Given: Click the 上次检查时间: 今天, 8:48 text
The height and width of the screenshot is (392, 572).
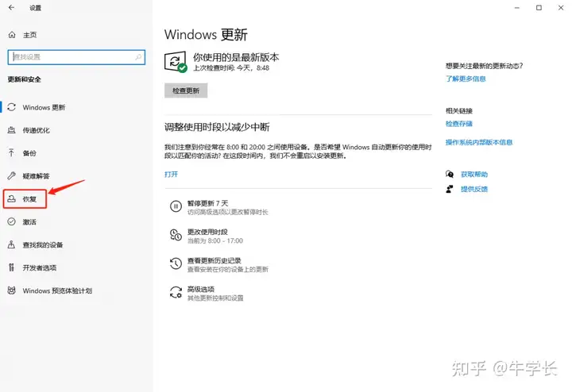Looking at the screenshot, I should [x=231, y=68].
